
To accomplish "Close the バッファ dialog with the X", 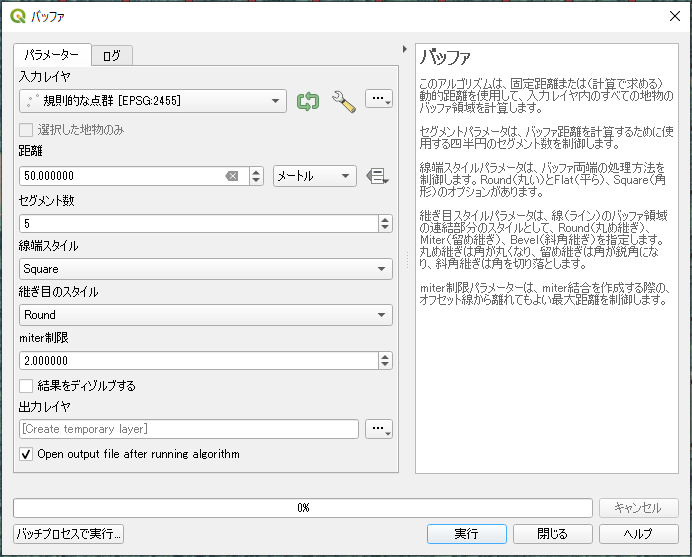I will pos(674,16).
